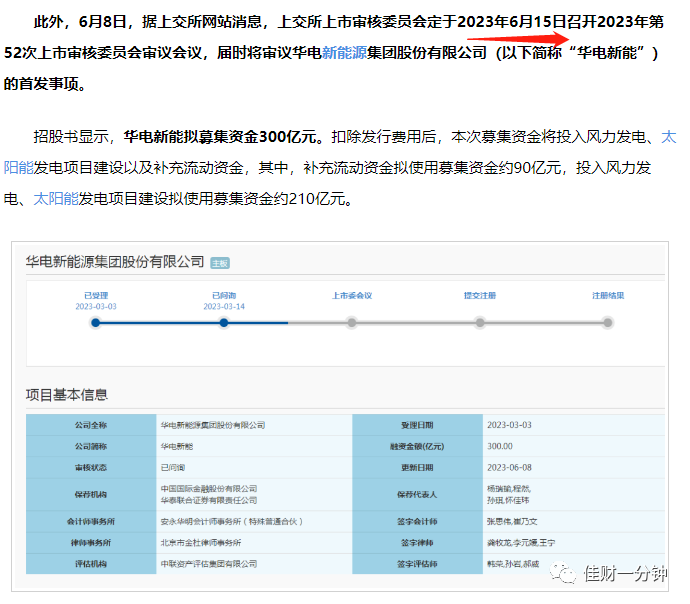Image resolution: width=690 pixels, height=604 pixels.
Task: Click the 太阳能 link before 发电项目建设拟使用
Action: [x=56, y=199]
